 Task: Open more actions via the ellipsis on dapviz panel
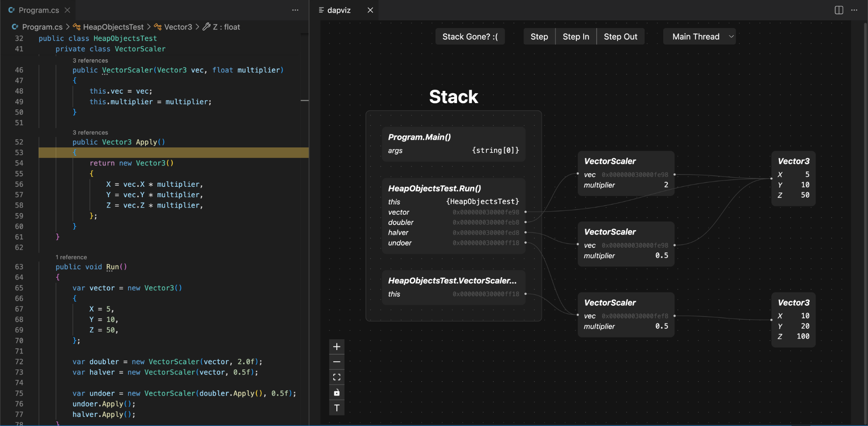[x=854, y=10]
